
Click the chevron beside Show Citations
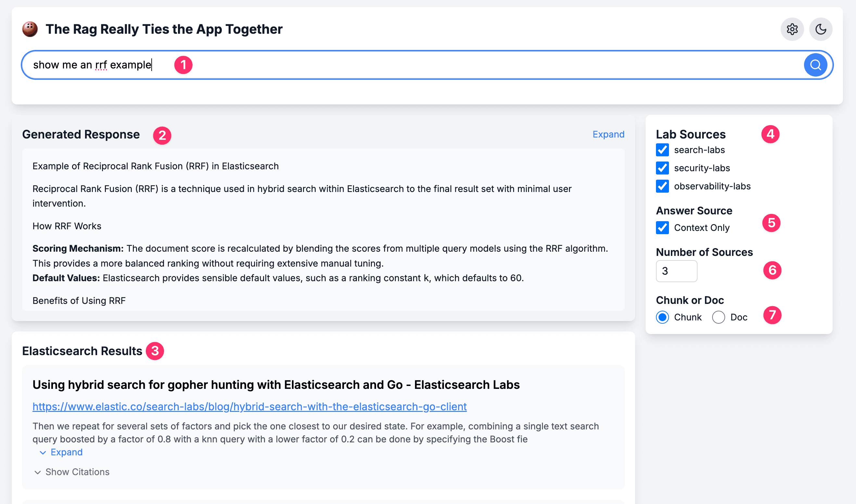[x=38, y=472]
